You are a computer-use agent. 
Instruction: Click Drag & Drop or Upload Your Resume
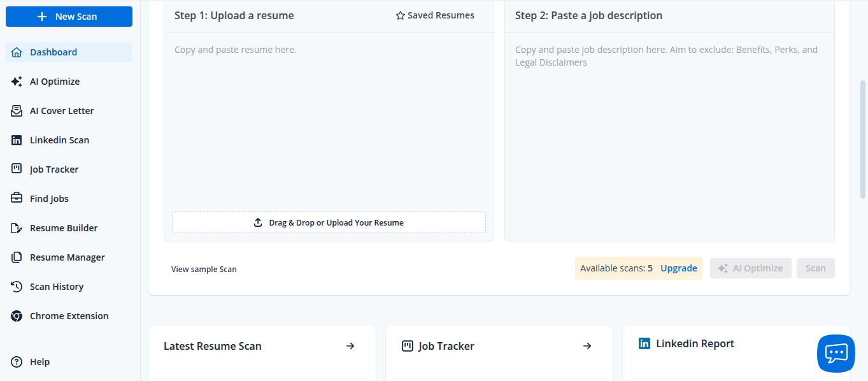point(329,222)
